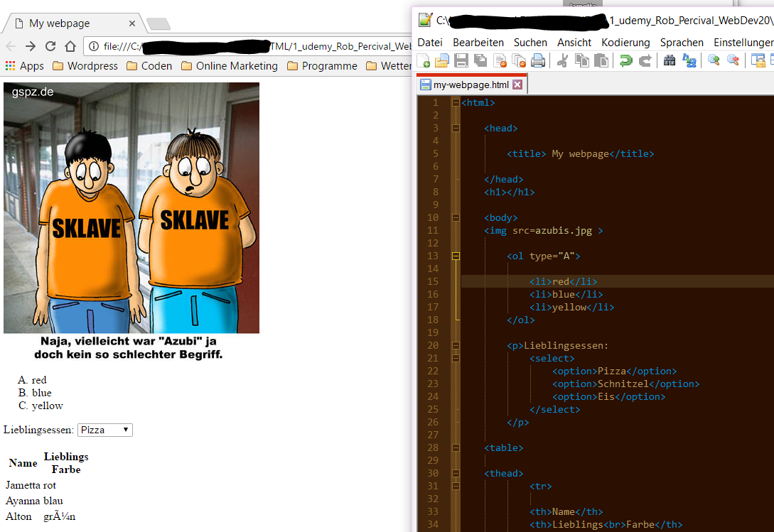This screenshot has height=532, width=774.
Task: Open the Sprachen menu
Action: 682,43
